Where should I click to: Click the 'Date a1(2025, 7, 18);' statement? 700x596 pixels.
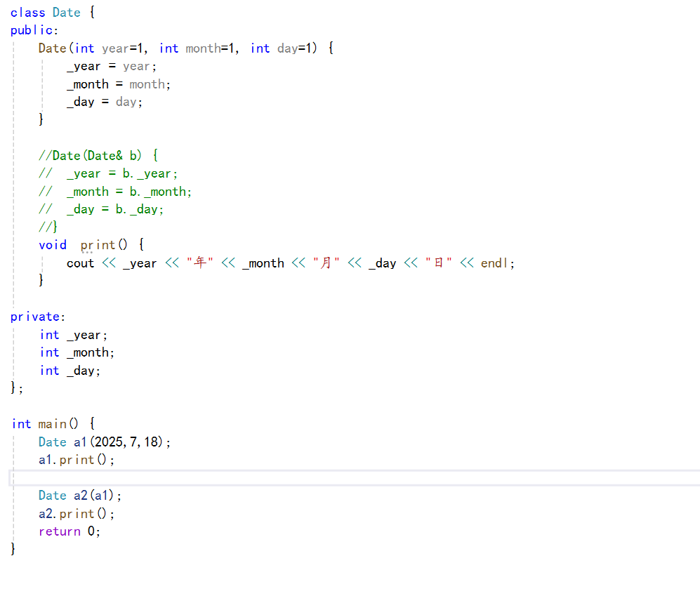point(105,442)
